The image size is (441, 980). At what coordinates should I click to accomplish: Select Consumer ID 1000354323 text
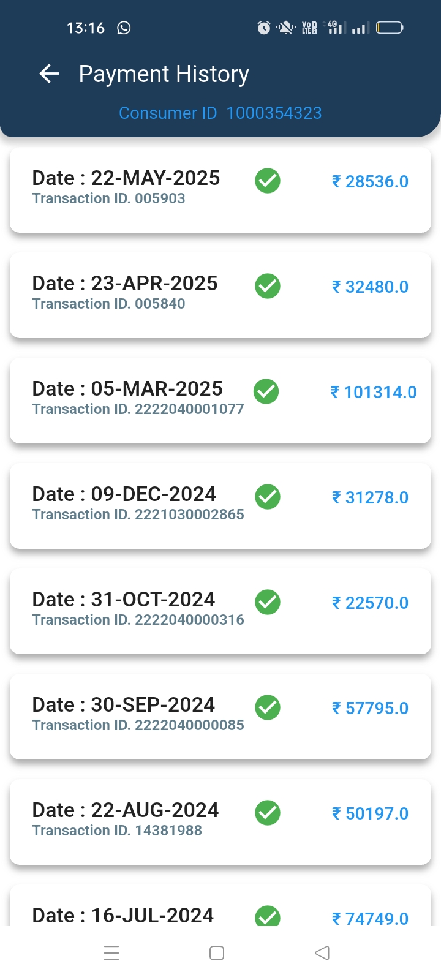[221, 113]
